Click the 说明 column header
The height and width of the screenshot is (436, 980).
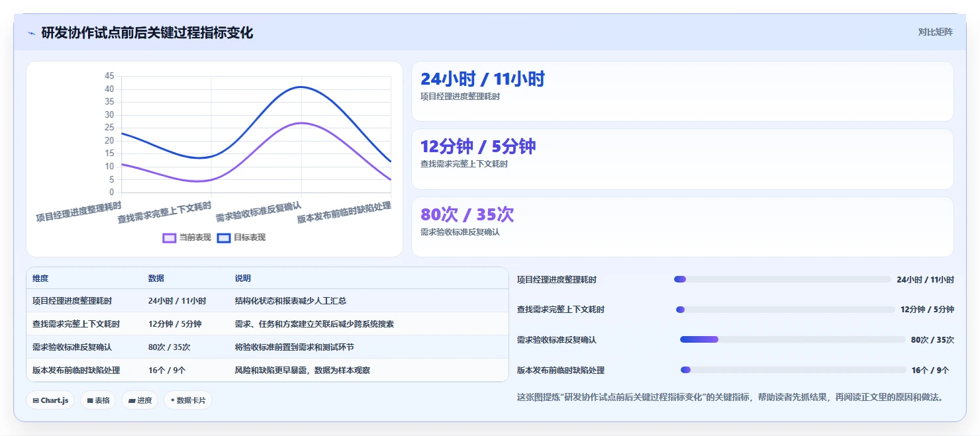243,279
